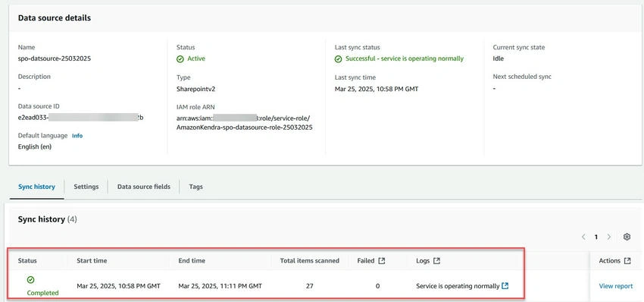Click the Data source details heading
Image resolution: width=644 pixels, height=302 pixels.
click(55, 18)
